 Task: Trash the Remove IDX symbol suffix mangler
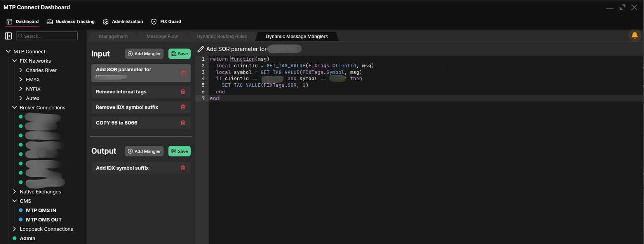point(183,107)
